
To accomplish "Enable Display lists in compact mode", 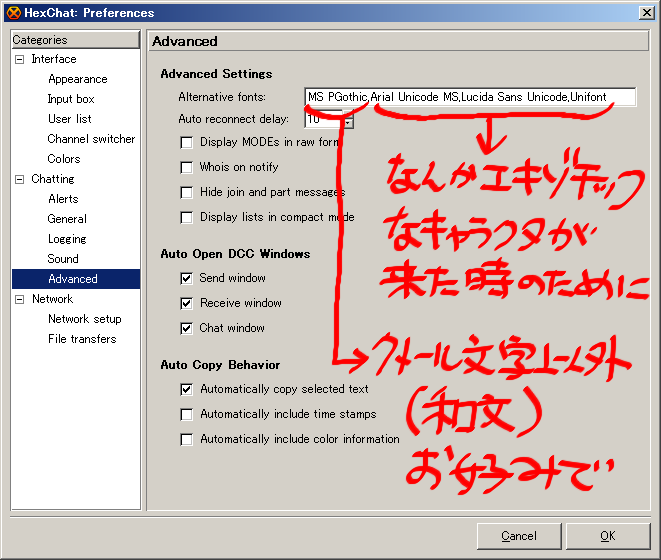I will coord(186,218).
